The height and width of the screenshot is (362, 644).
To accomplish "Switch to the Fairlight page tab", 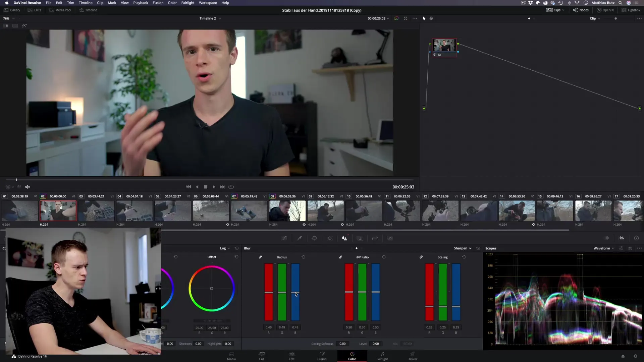I will (x=382, y=356).
